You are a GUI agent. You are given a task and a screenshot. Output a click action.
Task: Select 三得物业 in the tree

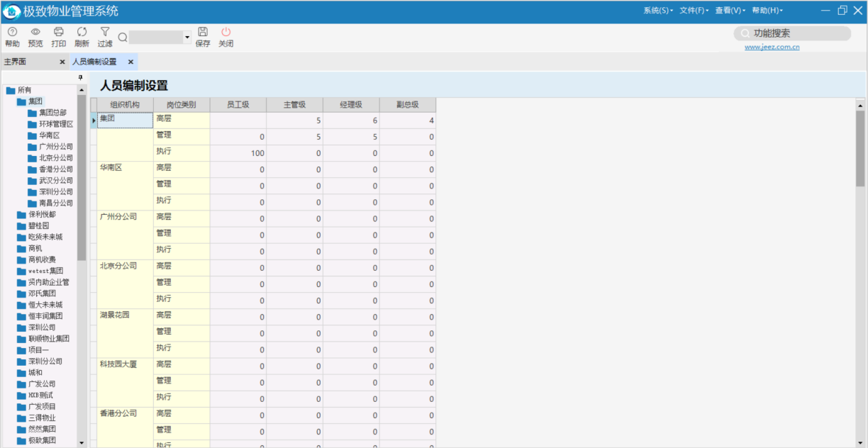tap(42, 418)
